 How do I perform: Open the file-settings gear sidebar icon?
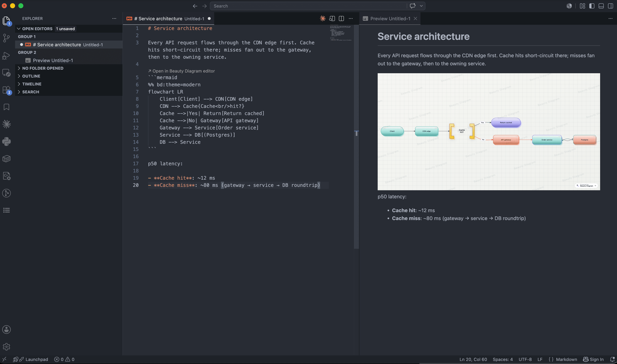point(7,176)
